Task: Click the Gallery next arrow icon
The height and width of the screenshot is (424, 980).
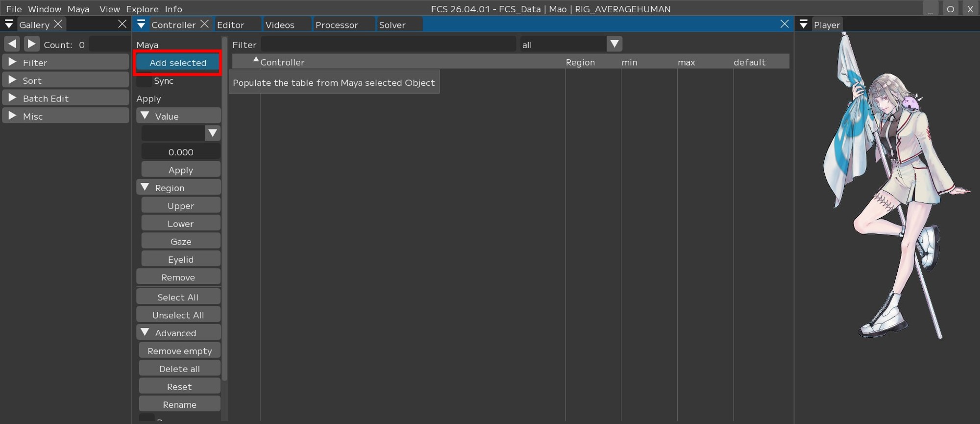Action: point(31,44)
